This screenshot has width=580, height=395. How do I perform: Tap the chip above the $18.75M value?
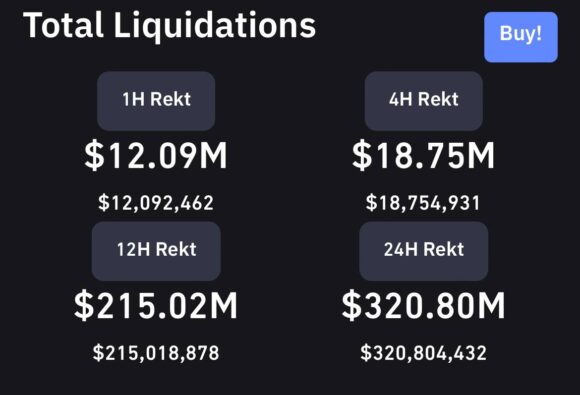click(x=424, y=101)
